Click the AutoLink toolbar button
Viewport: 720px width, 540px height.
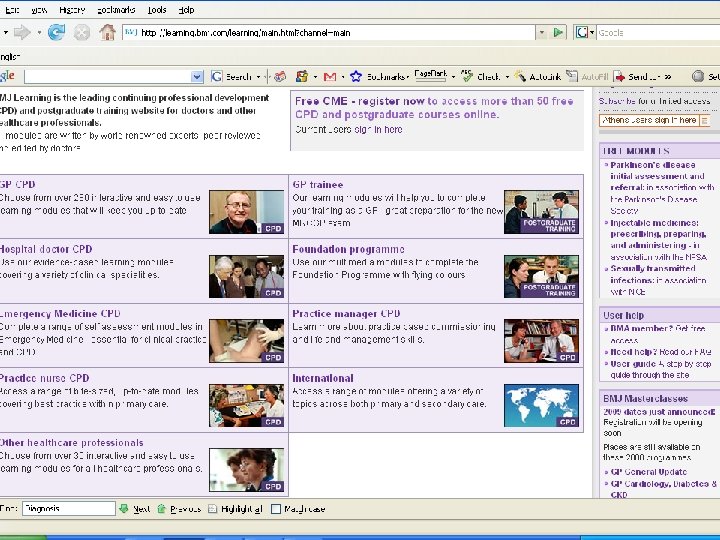coord(538,77)
